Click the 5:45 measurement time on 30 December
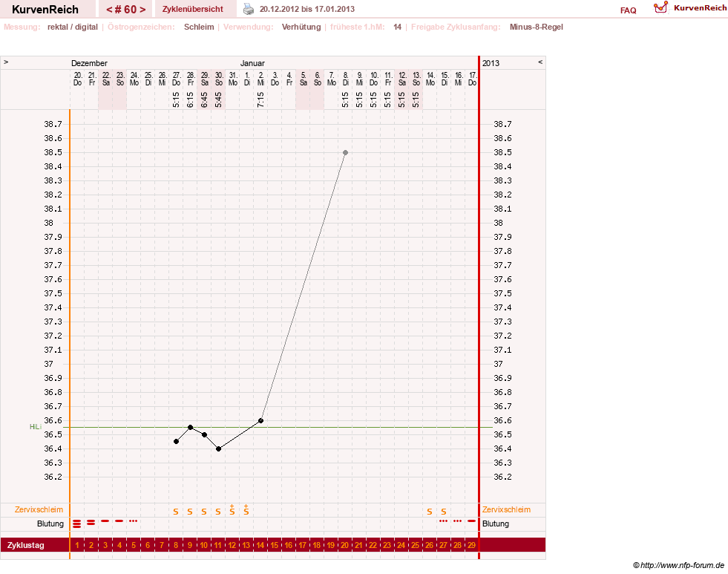This screenshot has height=574, width=728. pyautogui.click(x=219, y=100)
